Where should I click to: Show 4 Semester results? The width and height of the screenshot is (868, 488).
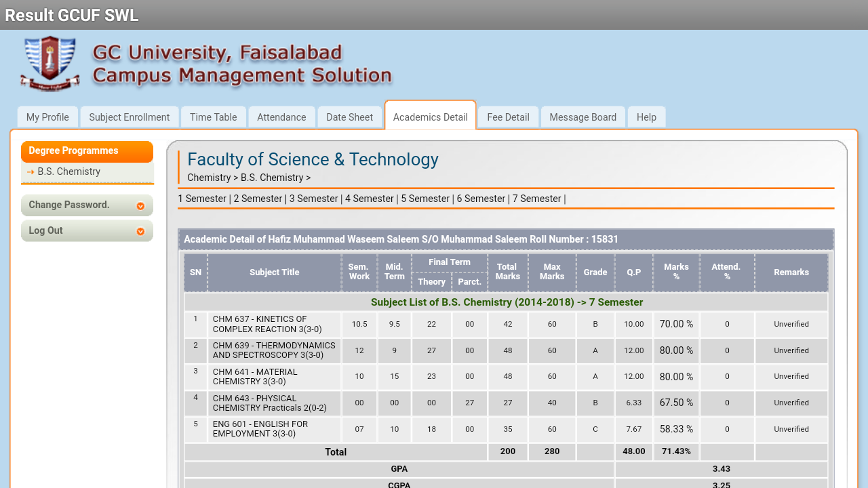(x=370, y=199)
